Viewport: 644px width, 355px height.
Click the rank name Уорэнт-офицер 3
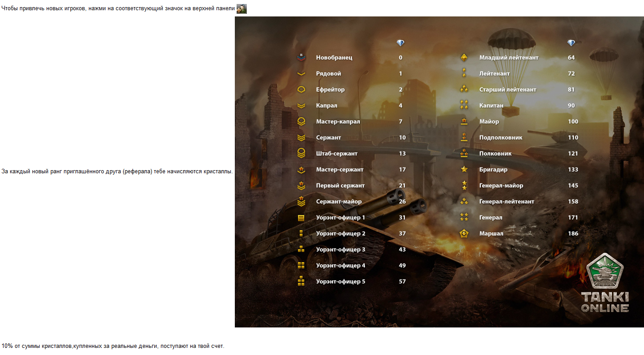click(341, 250)
